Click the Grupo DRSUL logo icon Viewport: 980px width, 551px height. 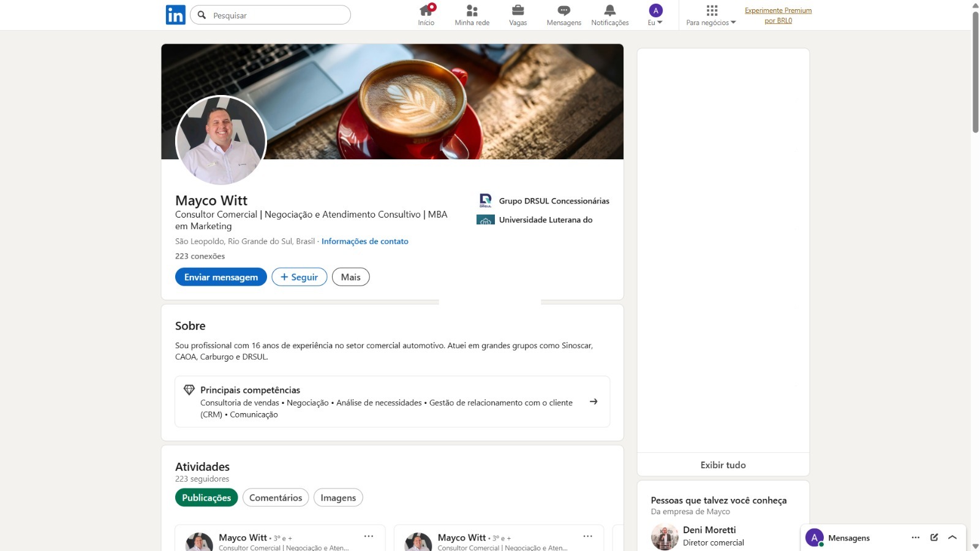coord(486,200)
